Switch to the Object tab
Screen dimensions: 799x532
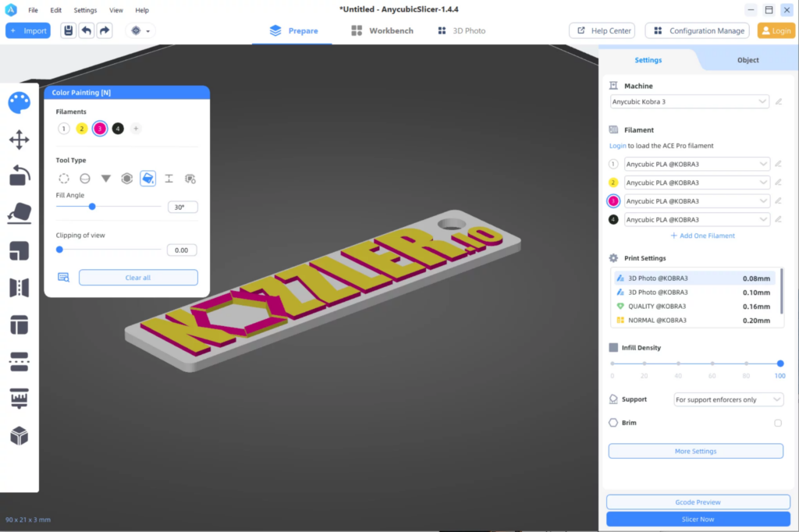(748, 60)
